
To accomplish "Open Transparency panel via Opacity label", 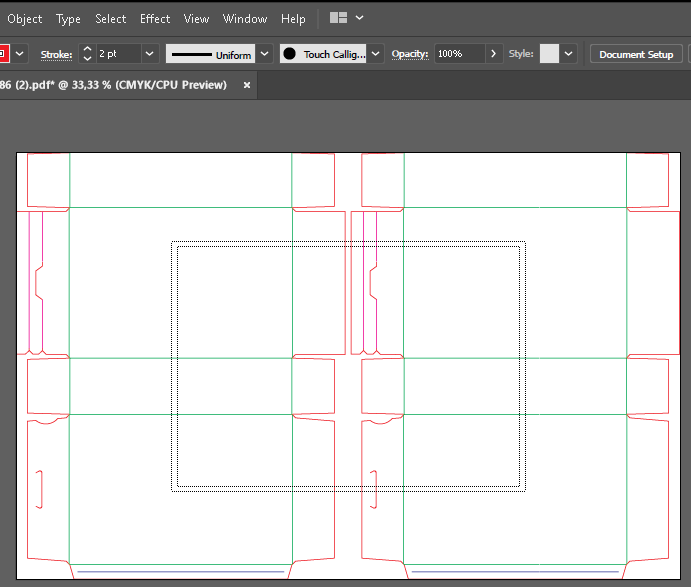I will click(410, 54).
